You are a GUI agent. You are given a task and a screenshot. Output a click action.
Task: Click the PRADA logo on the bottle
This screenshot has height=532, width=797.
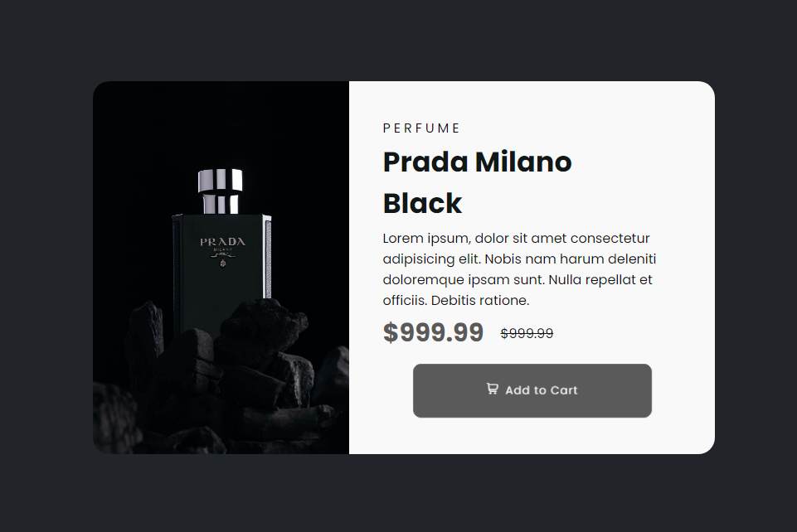pos(222,242)
